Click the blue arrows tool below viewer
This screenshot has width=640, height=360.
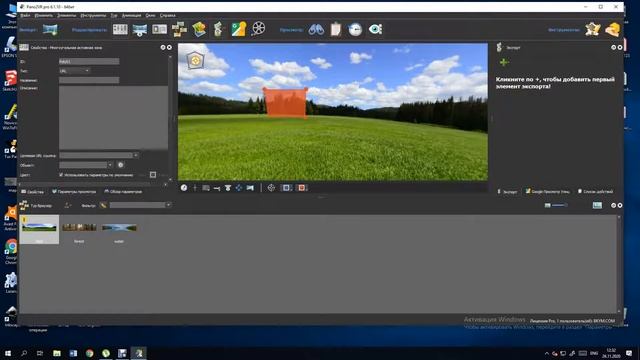pyautogui.click(x=239, y=188)
